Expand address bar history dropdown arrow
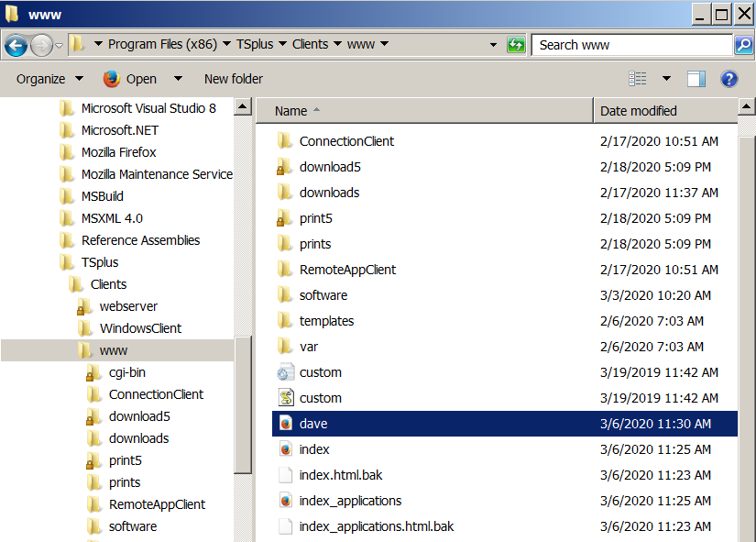Screen dimensions: 756x542 click(x=493, y=45)
